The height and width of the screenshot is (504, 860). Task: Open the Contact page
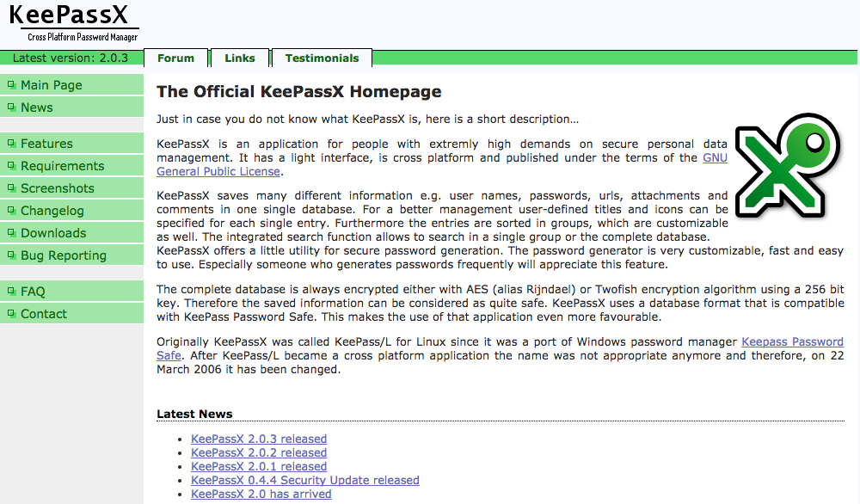pos(72,314)
